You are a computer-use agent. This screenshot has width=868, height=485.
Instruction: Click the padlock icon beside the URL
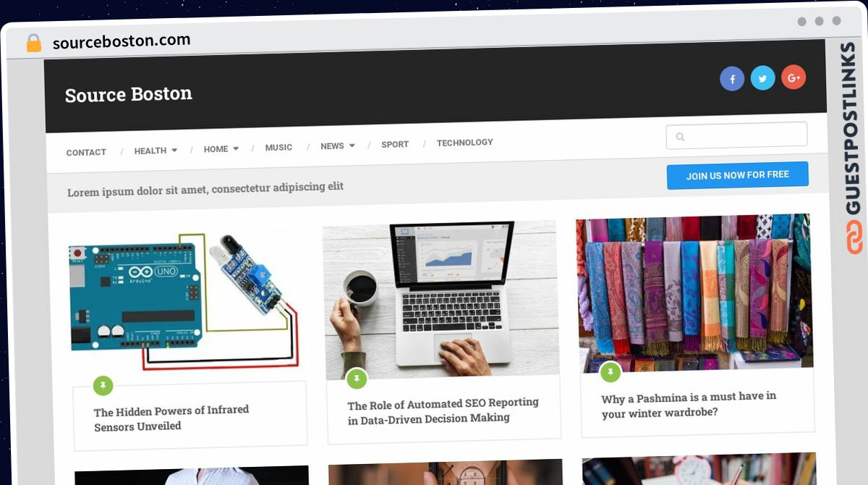[34, 43]
